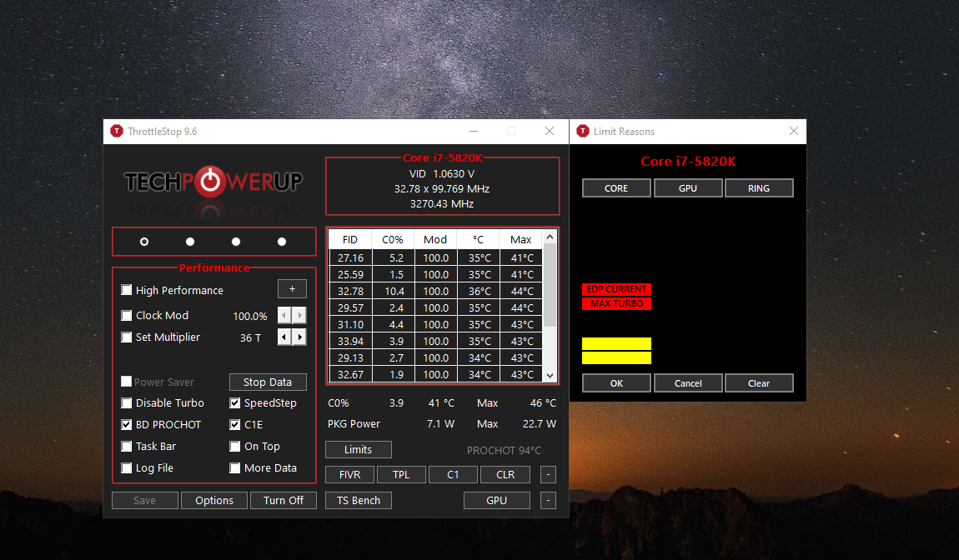Check Disable Turbo option
This screenshot has width=959, height=560.
[127, 402]
